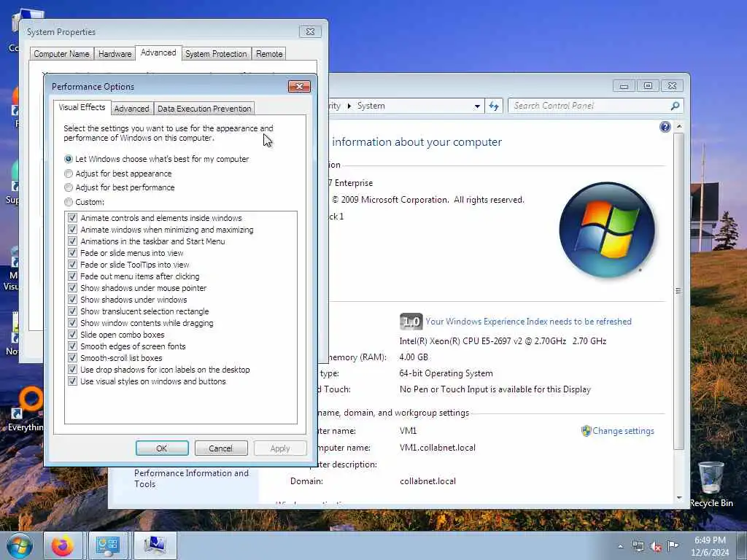The height and width of the screenshot is (560, 747).
Task: Open the network tray icon
Action: click(x=638, y=547)
